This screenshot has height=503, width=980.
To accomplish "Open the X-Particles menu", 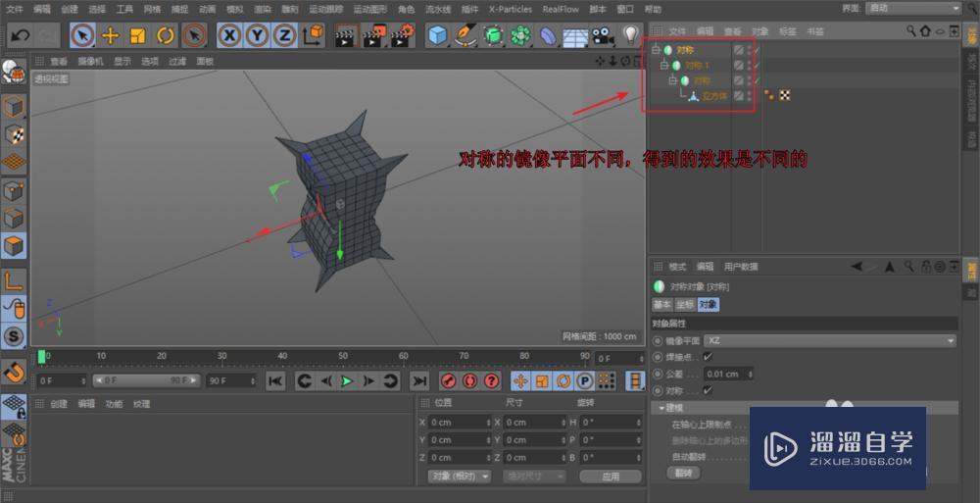I will [x=510, y=9].
